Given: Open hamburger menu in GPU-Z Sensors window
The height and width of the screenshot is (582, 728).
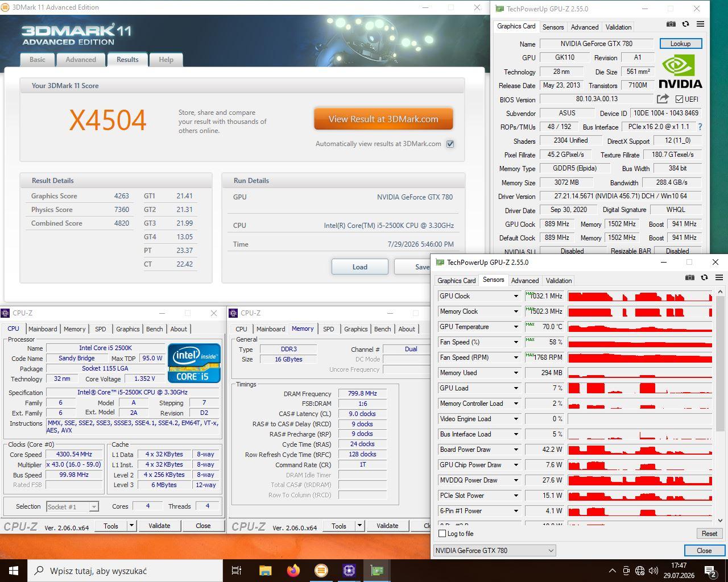Looking at the screenshot, I should [719, 277].
